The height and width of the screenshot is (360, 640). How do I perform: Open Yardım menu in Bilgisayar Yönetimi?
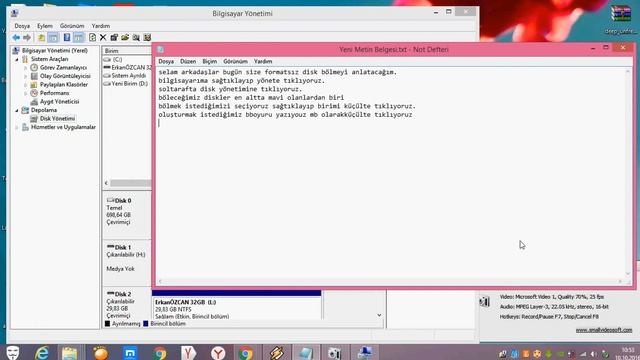click(101, 26)
